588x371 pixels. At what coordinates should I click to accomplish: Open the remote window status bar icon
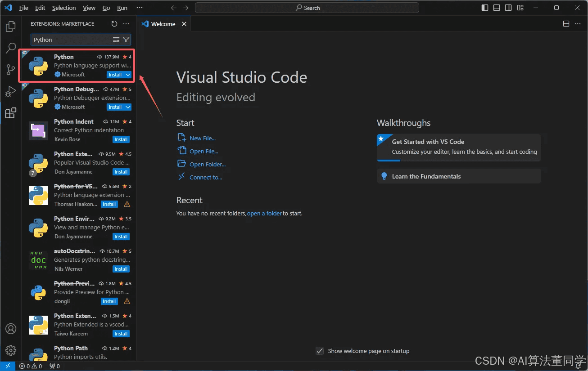(x=8, y=366)
